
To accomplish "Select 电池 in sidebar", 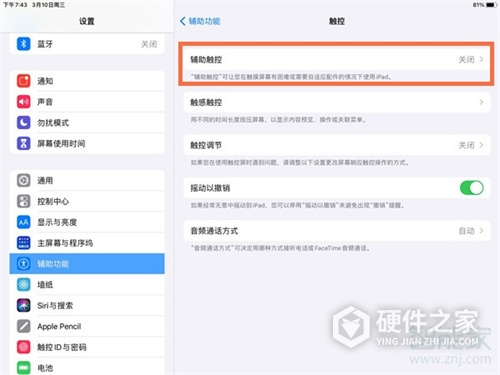I will 87,366.
